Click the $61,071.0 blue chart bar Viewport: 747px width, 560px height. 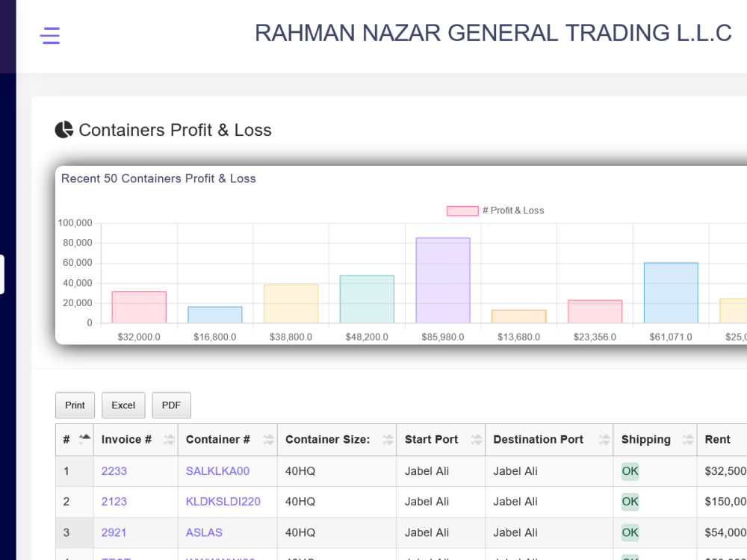pos(671,293)
